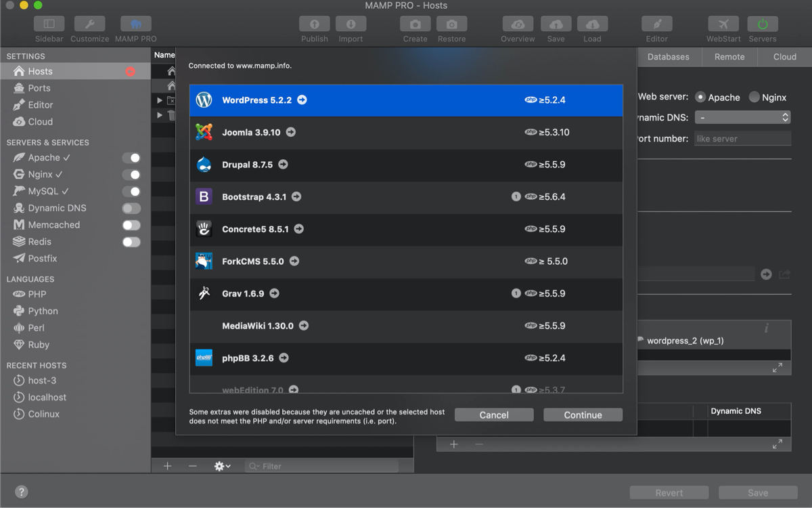
Task: Open the WordPress 5.2.2 info arrow
Action: (x=302, y=100)
